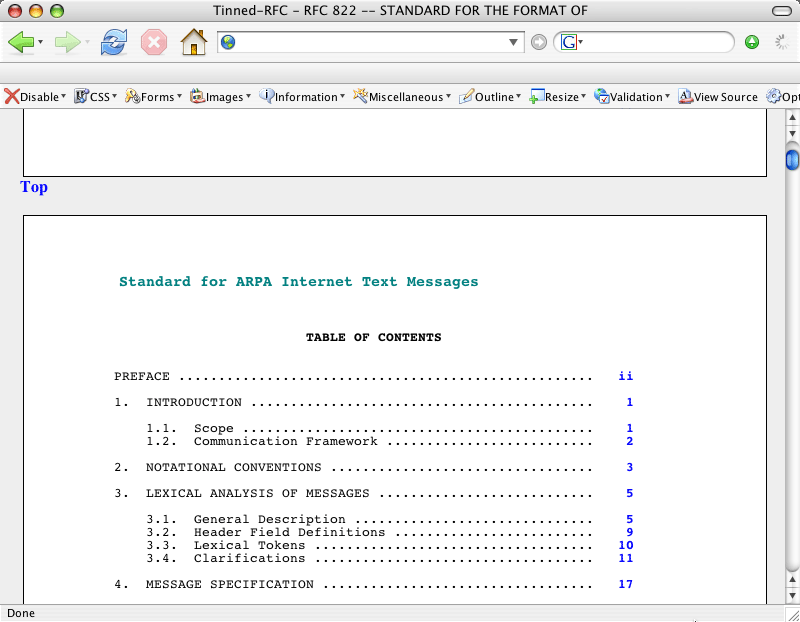Image resolution: width=800 pixels, height=622 pixels.
Task: Open page 9 link for Header Field Definitions
Action: point(630,532)
